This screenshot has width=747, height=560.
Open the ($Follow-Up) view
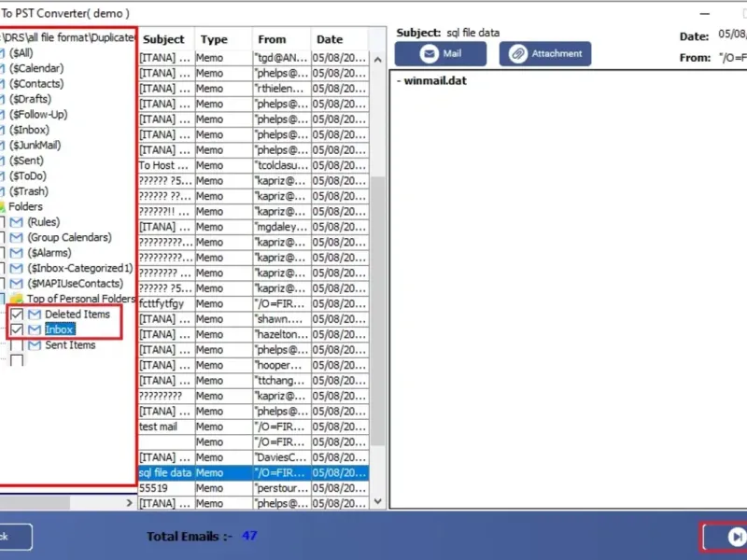click(x=38, y=114)
